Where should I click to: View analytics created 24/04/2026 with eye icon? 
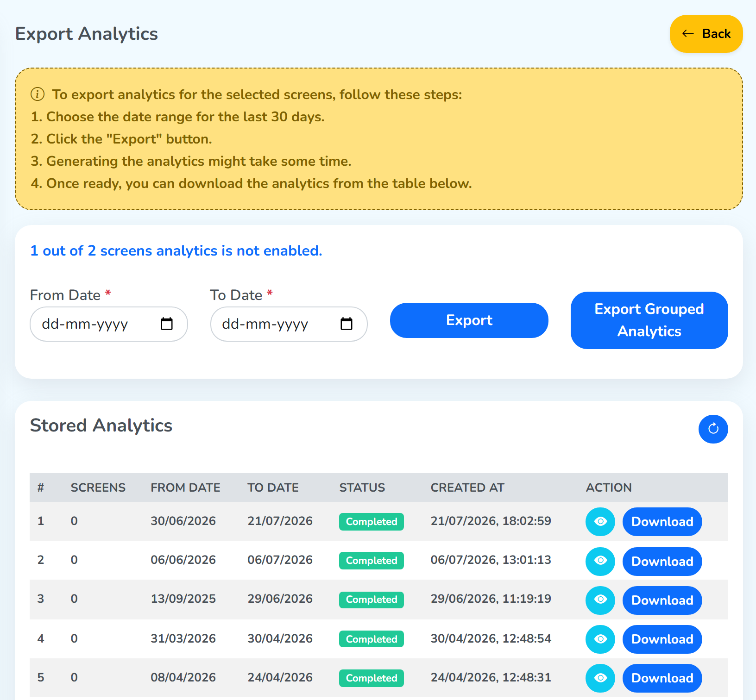(600, 678)
